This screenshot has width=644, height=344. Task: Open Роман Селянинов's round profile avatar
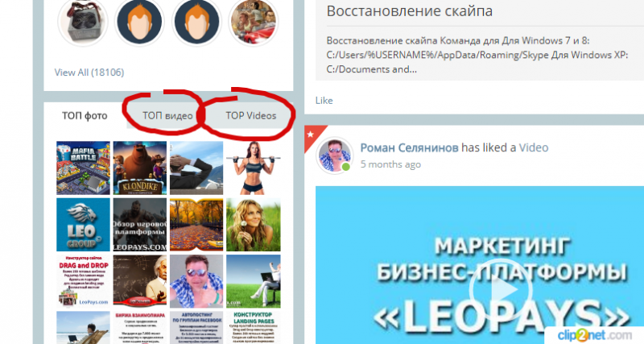(x=334, y=155)
